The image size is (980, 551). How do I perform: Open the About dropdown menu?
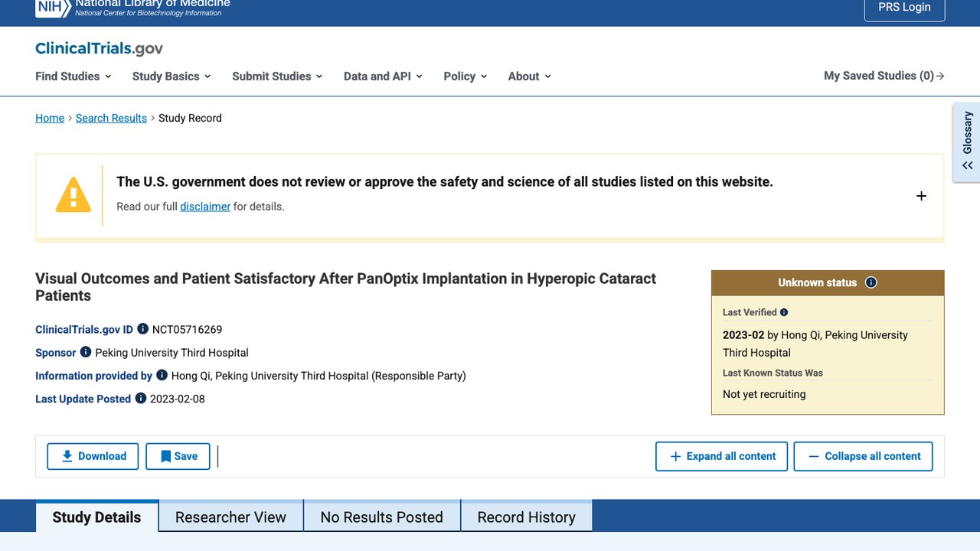(530, 76)
